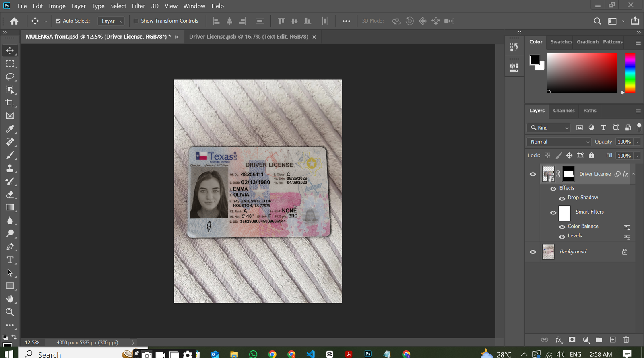Image resolution: width=644 pixels, height=358 pixels.
Task: Click the delete layer trash icon
Action: click(626, 340)
